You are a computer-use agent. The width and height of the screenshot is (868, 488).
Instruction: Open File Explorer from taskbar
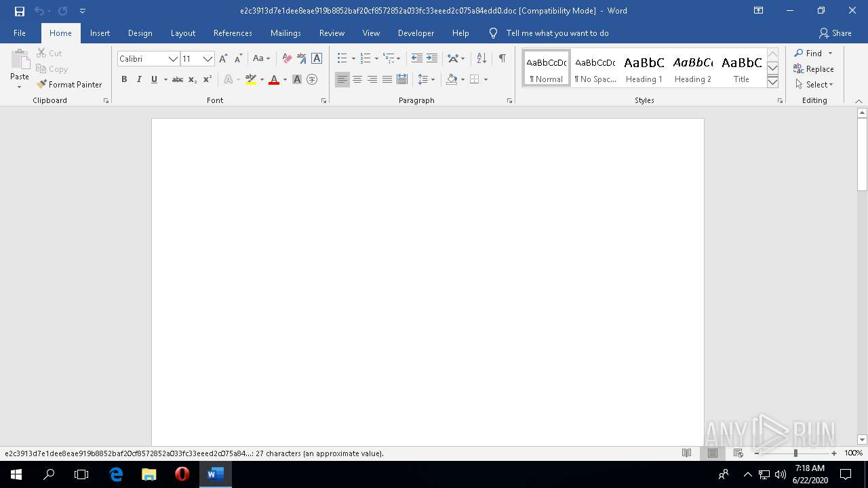point(149,474)
